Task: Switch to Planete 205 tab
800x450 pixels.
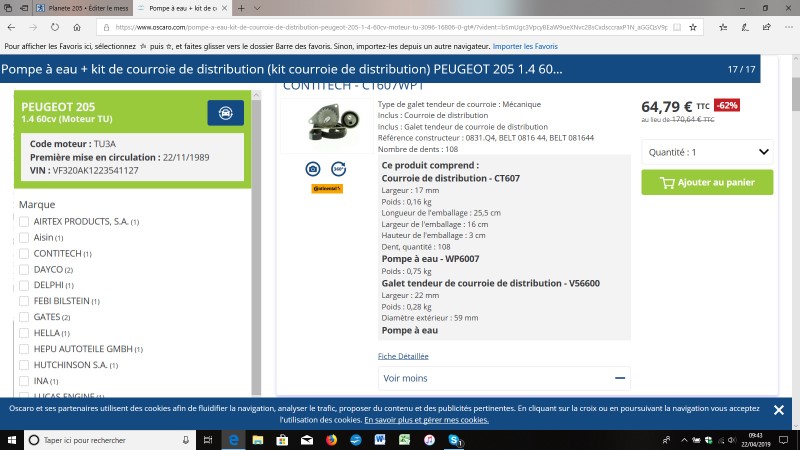Action: coord(83,8)
